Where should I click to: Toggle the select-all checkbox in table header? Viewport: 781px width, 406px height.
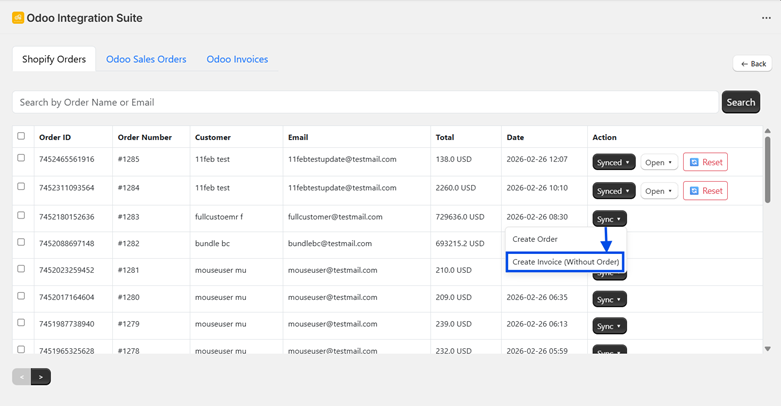21,136
